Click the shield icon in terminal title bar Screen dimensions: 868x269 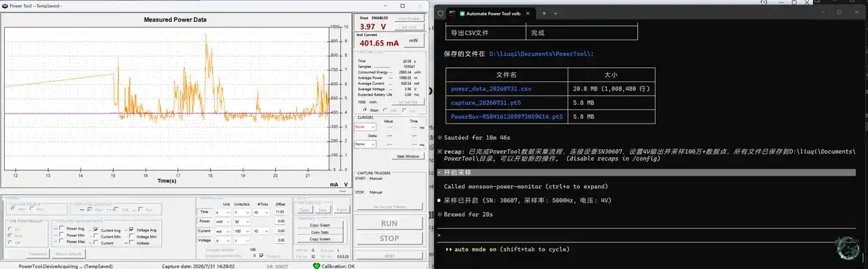click(441, 13)
